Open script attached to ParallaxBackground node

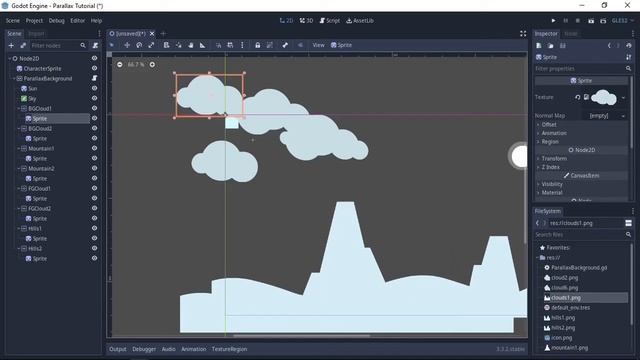point(94,78)
